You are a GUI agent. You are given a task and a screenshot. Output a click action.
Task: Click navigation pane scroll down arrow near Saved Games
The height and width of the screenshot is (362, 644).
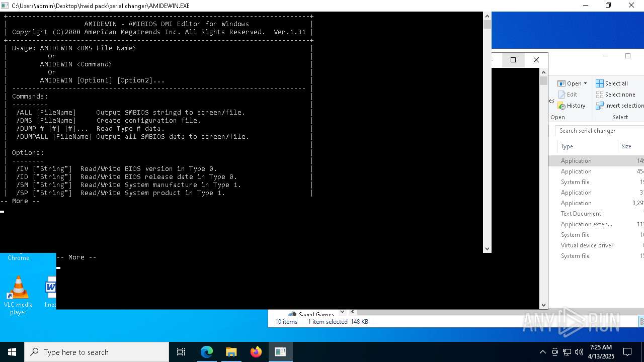click(x=342, y=312)
